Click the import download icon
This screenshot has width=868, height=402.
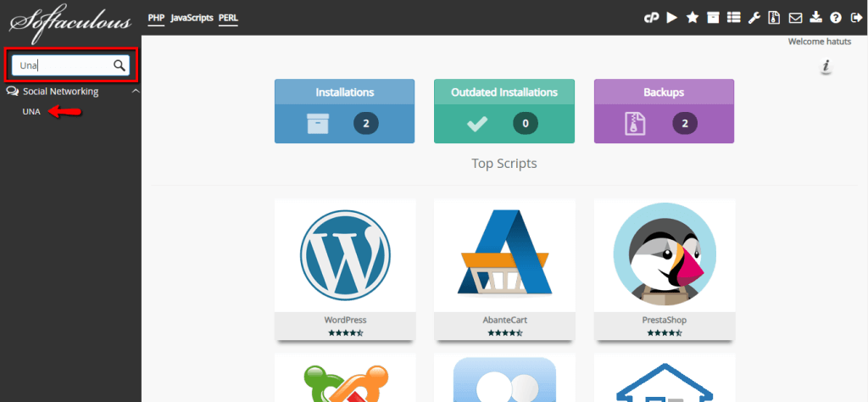click(x=816, y=18)
